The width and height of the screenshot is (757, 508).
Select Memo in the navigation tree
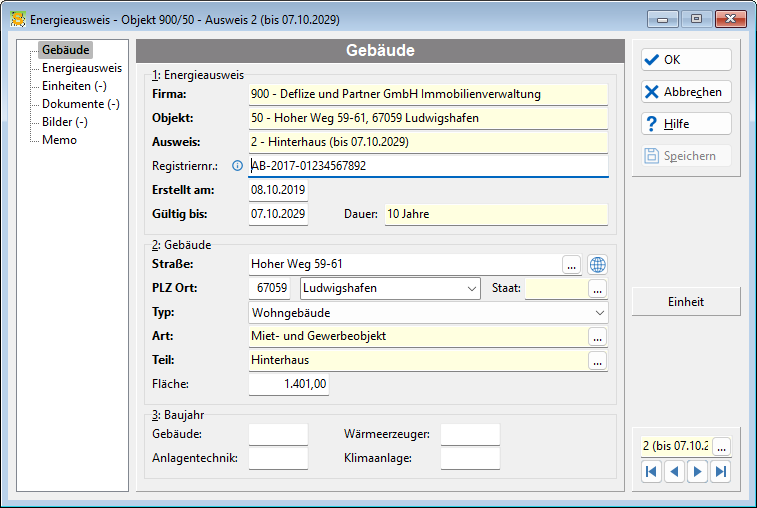click(x=59, y=140)
